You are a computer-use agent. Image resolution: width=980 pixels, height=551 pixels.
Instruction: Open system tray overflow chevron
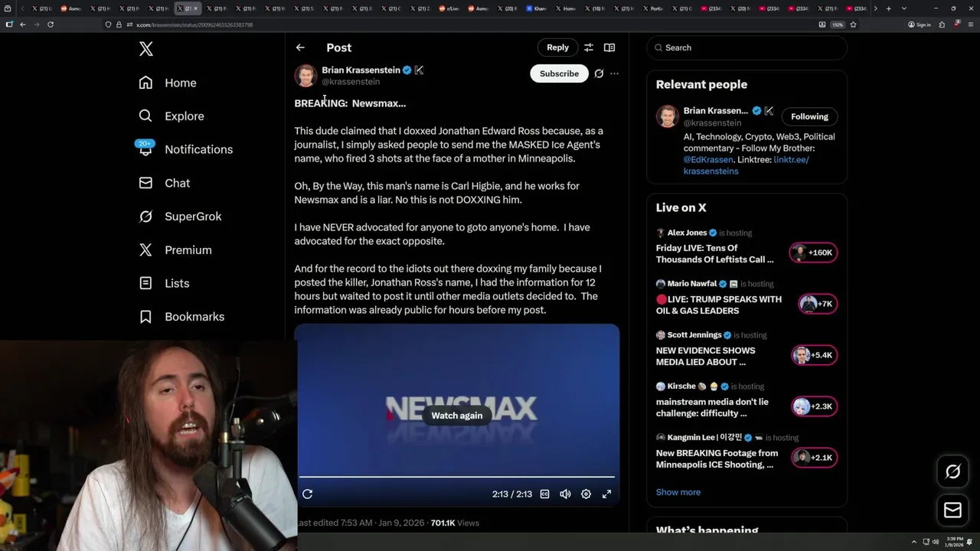pos(913,542)
